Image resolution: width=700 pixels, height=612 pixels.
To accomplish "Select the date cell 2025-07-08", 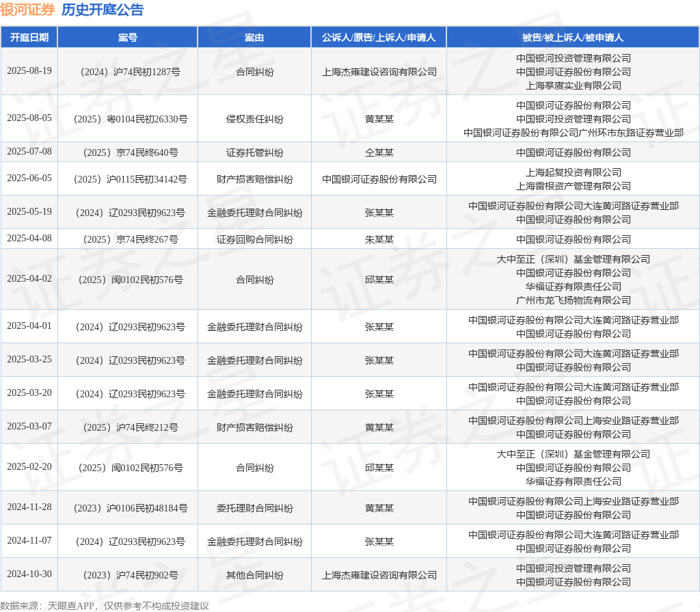I will coord(29,151).
